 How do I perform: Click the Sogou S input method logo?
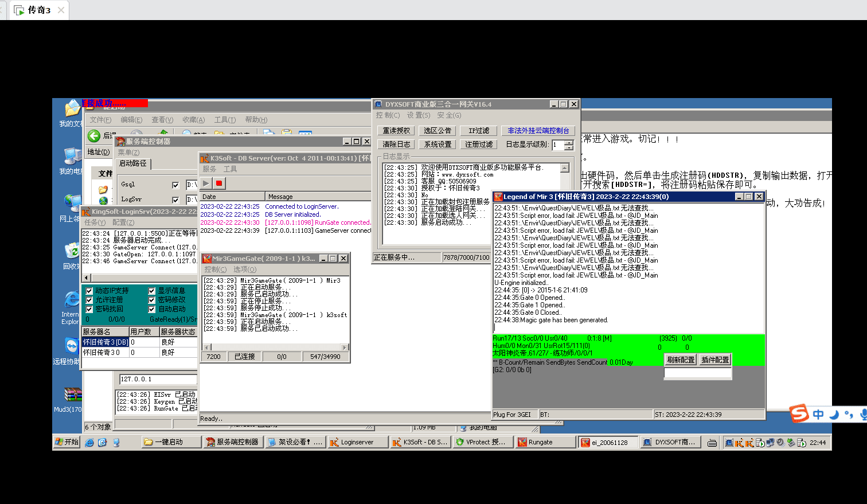pyautogui.click(x=799, y=413)
